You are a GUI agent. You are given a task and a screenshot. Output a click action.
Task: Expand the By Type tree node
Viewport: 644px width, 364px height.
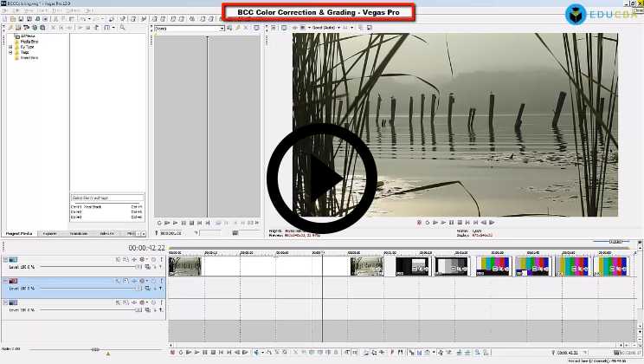(11, 46)
